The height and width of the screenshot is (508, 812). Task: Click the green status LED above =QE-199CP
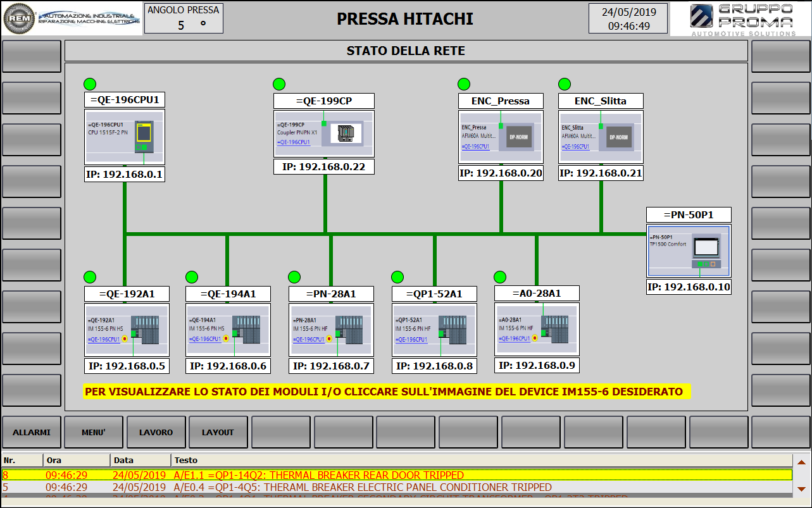(x=279, y=84)
